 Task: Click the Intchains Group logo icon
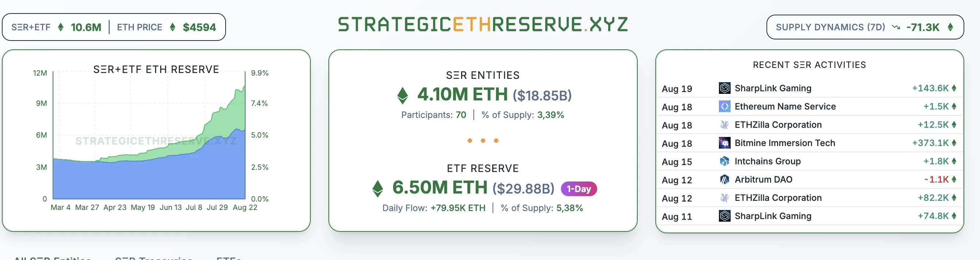pyautogui.click(x=724, y=161)
